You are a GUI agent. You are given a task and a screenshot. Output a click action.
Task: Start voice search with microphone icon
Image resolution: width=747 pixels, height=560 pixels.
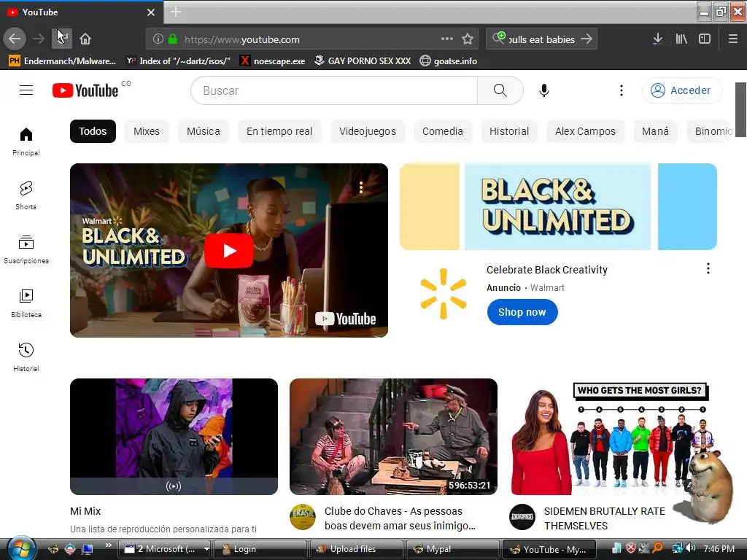544,90
